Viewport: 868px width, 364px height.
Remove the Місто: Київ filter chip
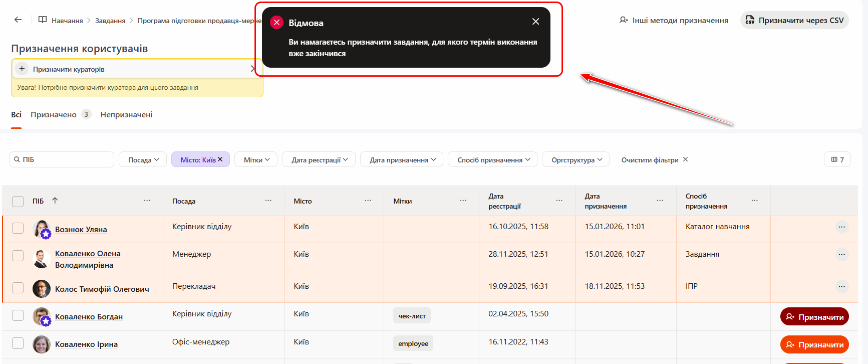[220, 159]
